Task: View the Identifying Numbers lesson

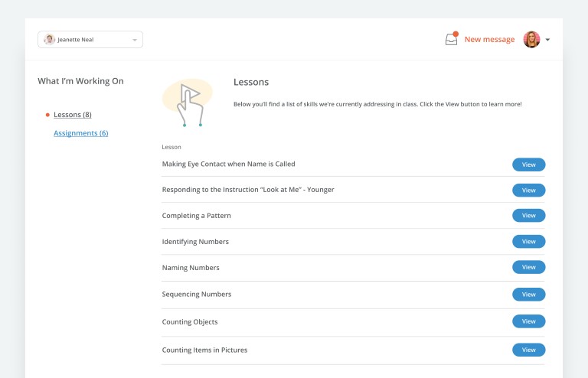Action: (529, 242)
